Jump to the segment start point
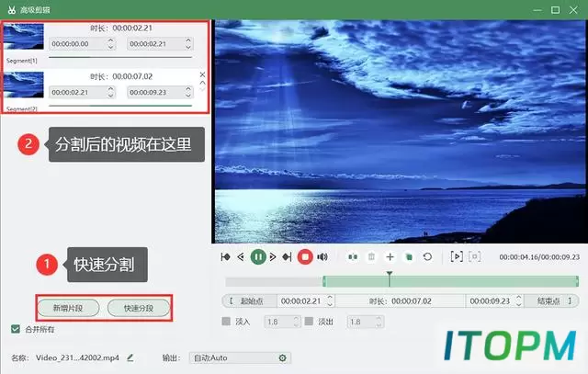 click(226, 257)
